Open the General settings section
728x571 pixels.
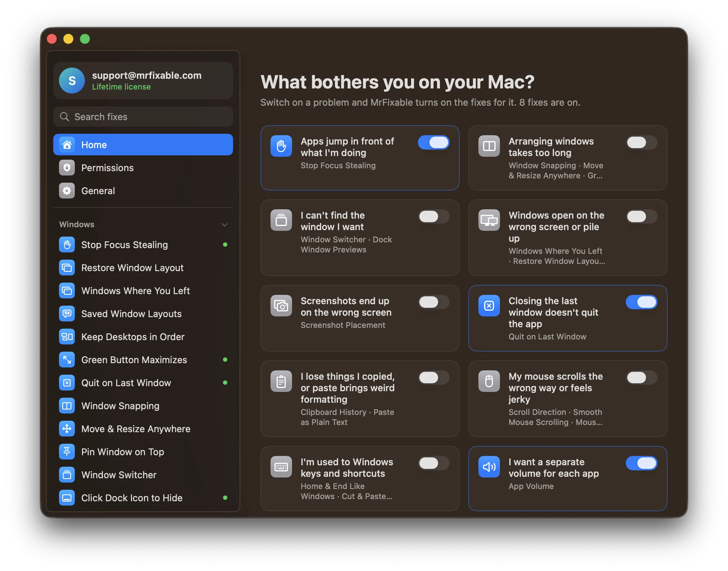click(143, 191)
